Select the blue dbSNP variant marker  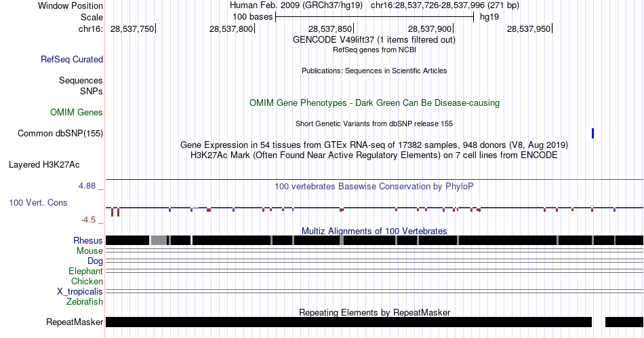click(x=592, y=133)
